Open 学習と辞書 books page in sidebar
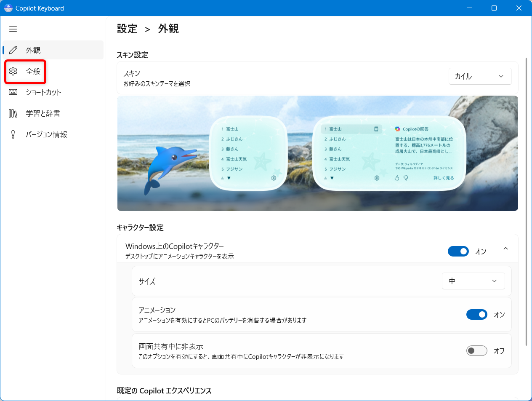This screenshot has height=401, width=532. [53, 113]
